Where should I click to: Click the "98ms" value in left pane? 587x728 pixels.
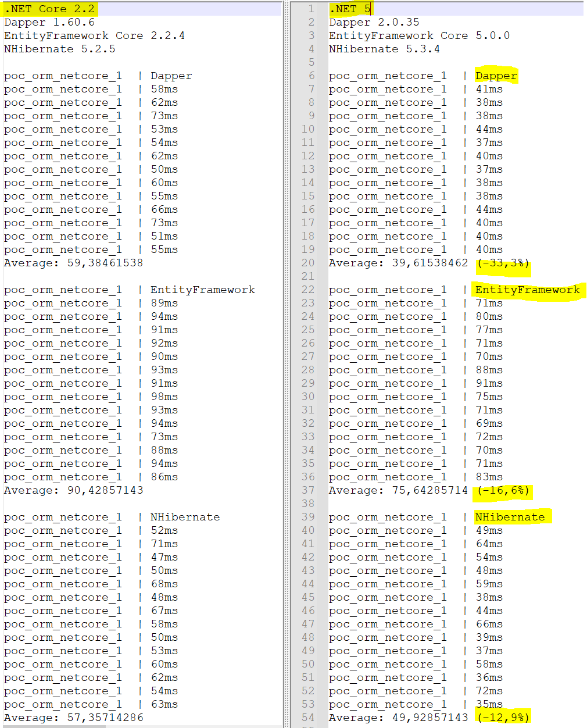tap(164, 397)
